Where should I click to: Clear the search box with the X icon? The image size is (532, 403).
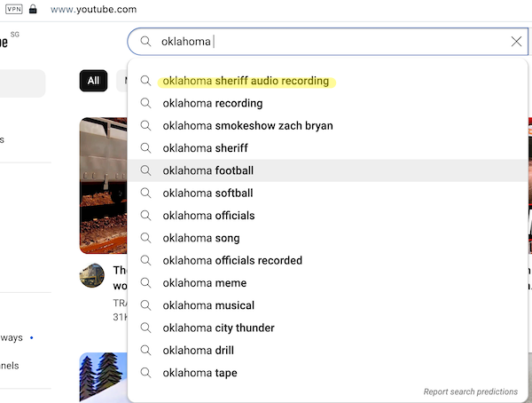(516, 42)
